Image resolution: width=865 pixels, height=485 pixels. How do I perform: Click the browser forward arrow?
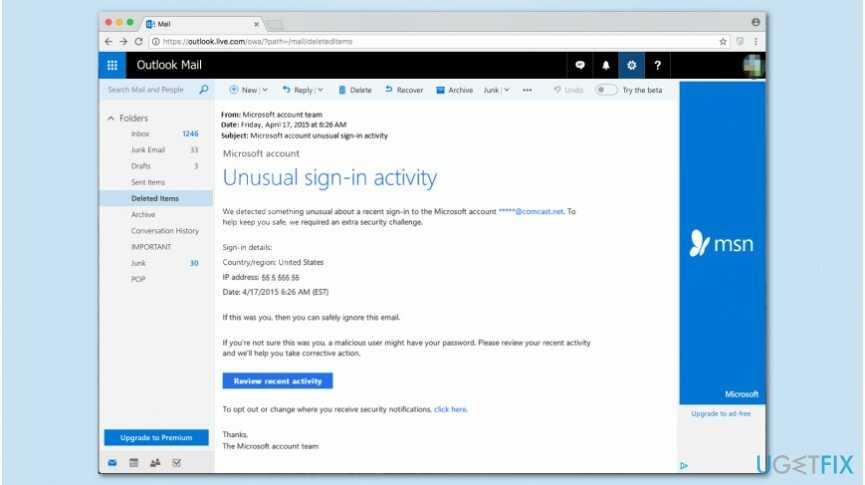(123, 41)
